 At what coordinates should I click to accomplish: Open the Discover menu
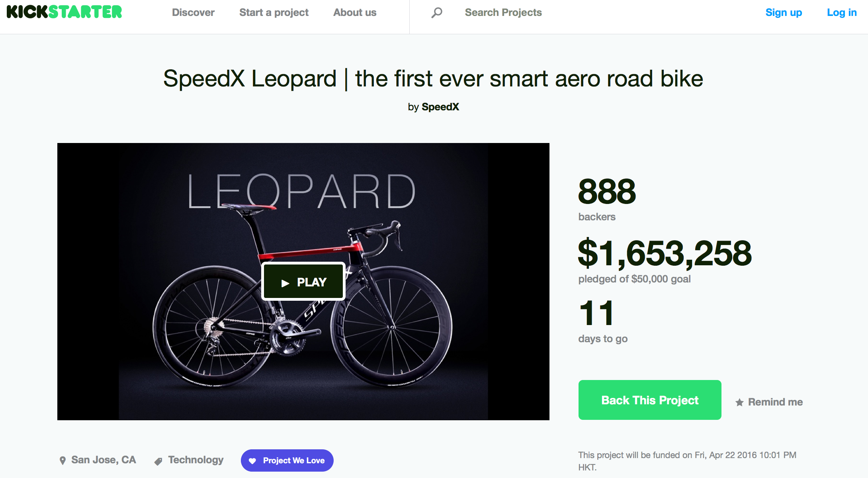click(x=193, y=13)
